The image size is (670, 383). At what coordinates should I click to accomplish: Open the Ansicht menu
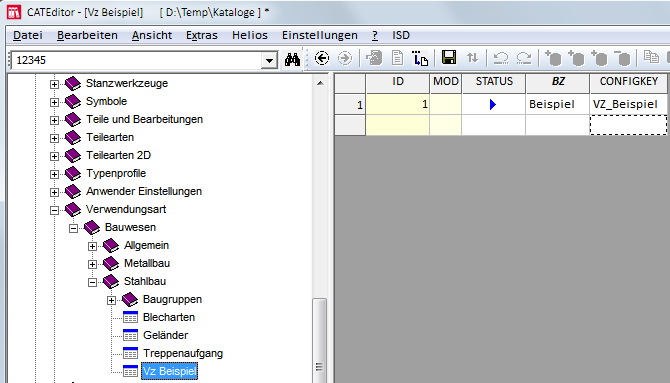tap(152, 35)
